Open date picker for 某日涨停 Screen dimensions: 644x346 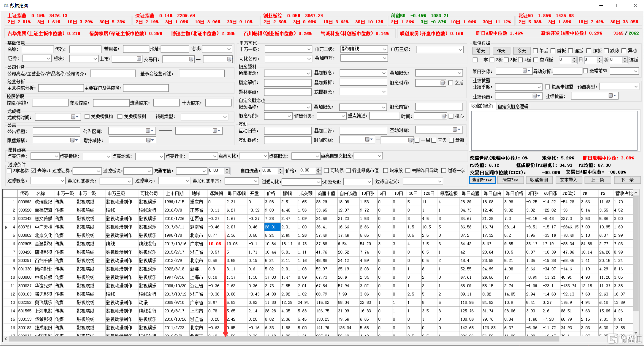click(x=527, y=71)
